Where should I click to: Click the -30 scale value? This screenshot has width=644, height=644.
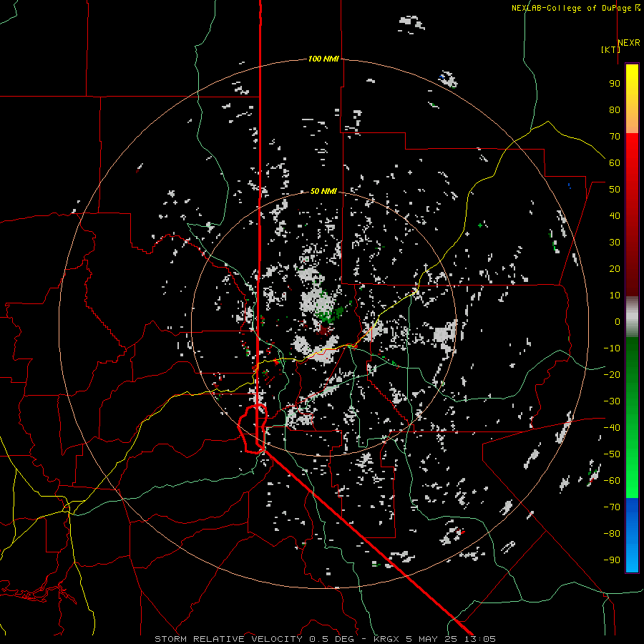pos(612,401)
